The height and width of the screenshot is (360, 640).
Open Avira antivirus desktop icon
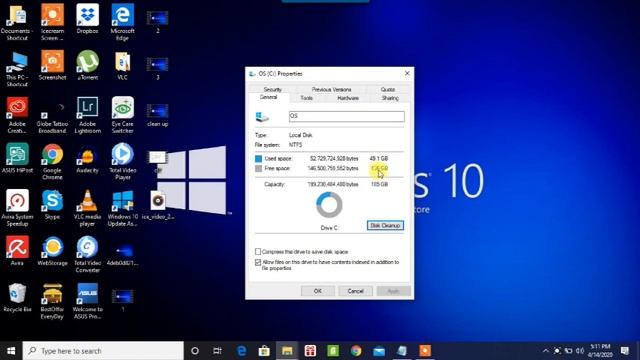pyautogui.click(x=17, y=251)
